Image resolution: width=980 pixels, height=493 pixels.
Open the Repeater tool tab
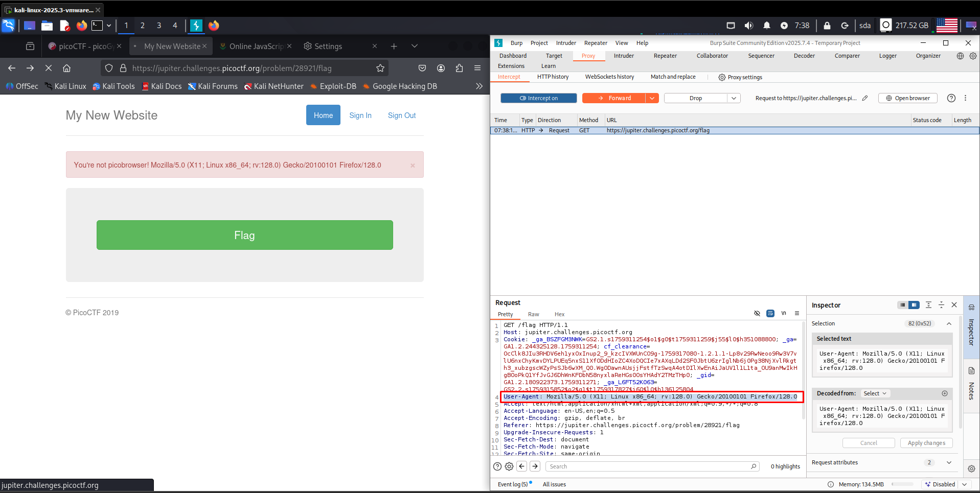tap(665, 56)
